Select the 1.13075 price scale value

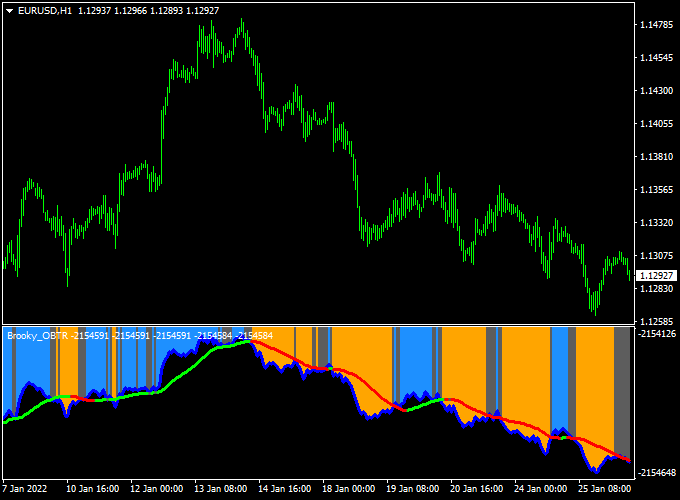click(657, 255)
